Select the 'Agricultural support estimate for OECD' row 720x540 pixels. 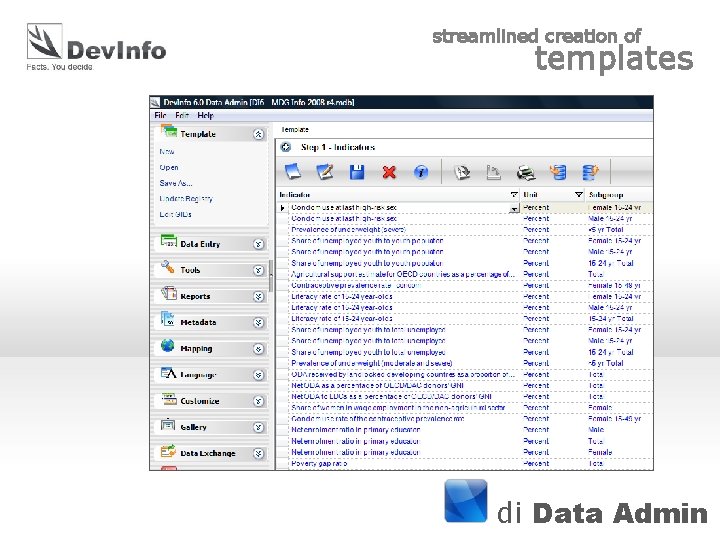pyautogui.click(x=465, y=274)
